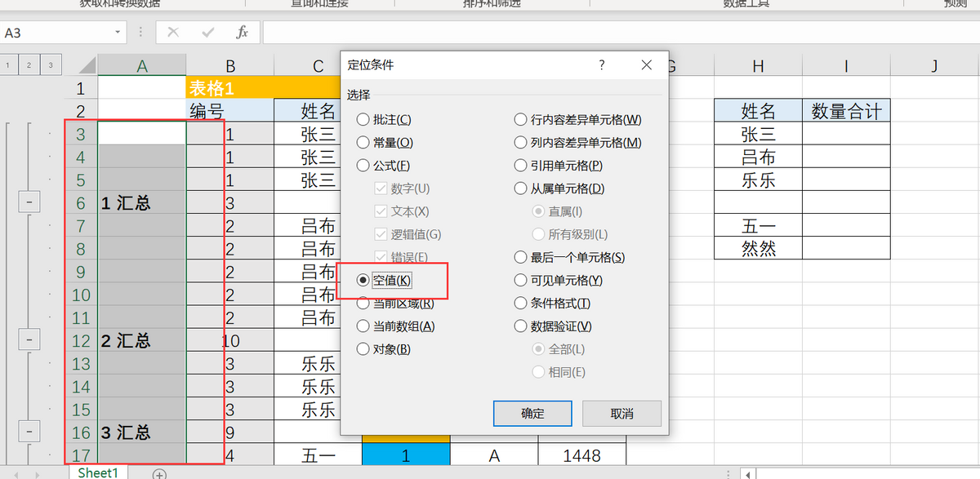Collapse the 2 汇总 outline group
The height and width of the screenshot is (479, 980).
(29, 339)
